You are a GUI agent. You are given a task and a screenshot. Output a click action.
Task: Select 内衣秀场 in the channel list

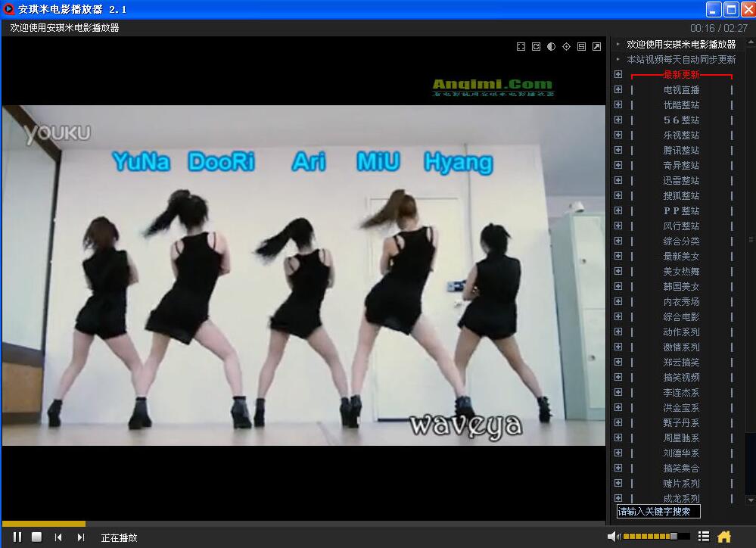681,301
